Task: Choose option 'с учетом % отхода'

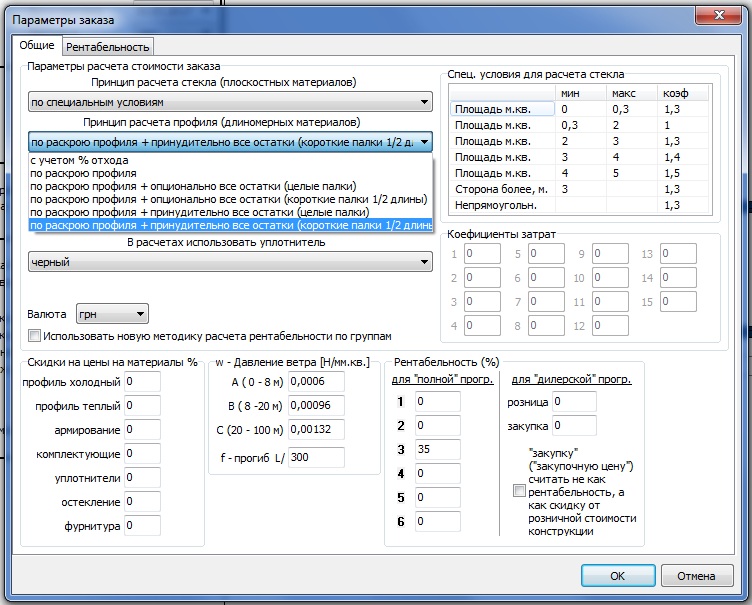Action: pos(230,160)
